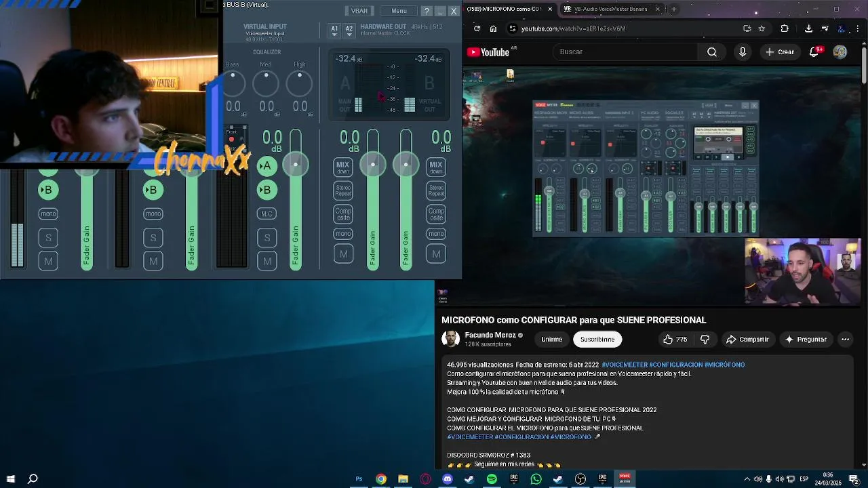Expand the A2 hardware out device list
868x488 pixels.
click(x=349, y=31)
